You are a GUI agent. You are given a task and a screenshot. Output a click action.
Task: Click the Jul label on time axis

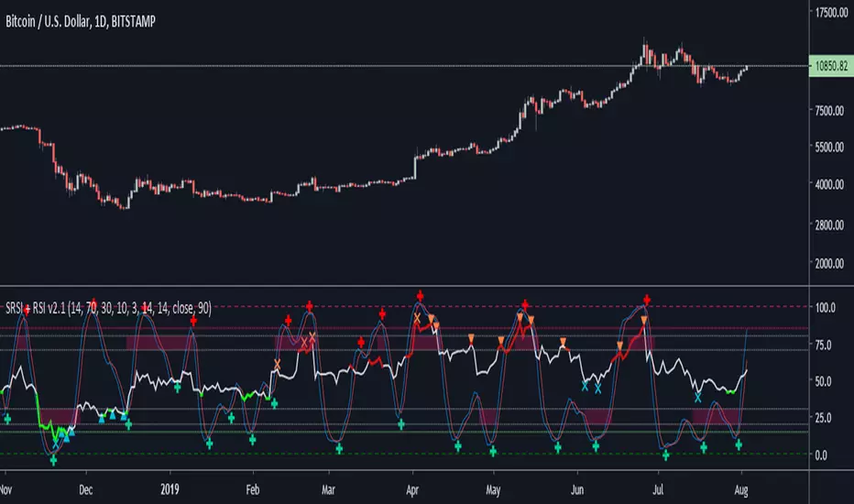[x=658, y=490]
